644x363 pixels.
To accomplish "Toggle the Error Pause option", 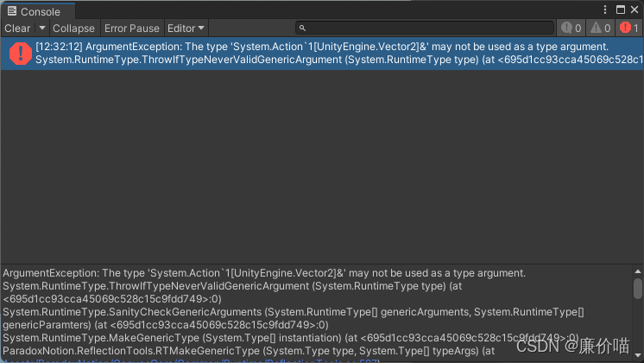I will point(132,29).
